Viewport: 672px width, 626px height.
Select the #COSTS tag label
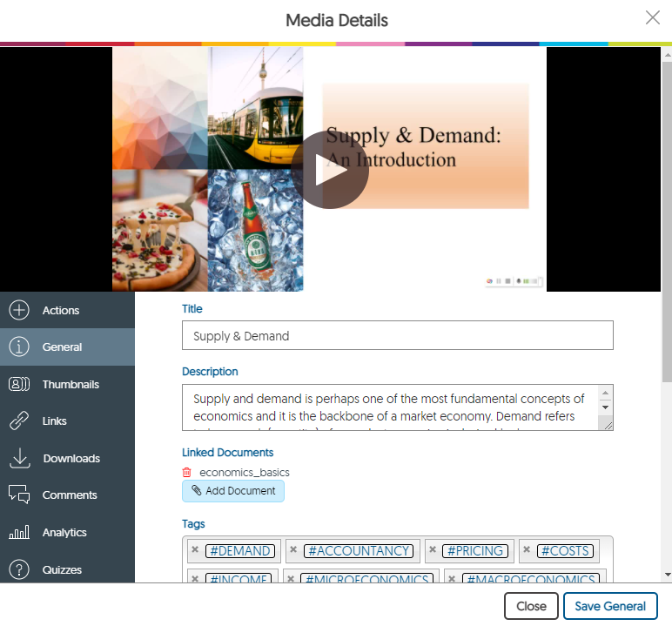click(565, 551)
